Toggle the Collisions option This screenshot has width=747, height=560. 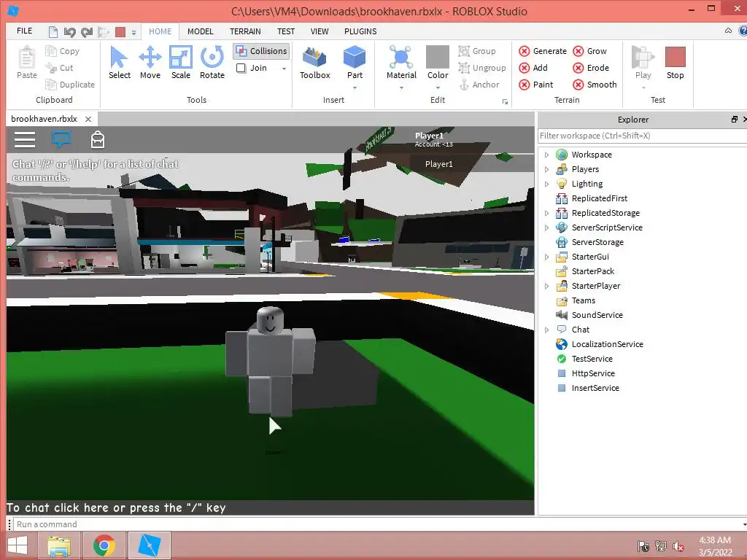point(261,51)
